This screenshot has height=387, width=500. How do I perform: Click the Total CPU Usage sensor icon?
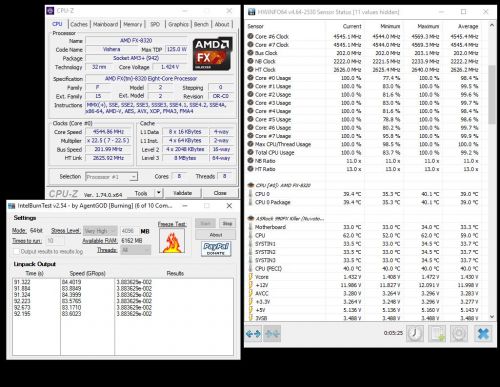point(250,152)
